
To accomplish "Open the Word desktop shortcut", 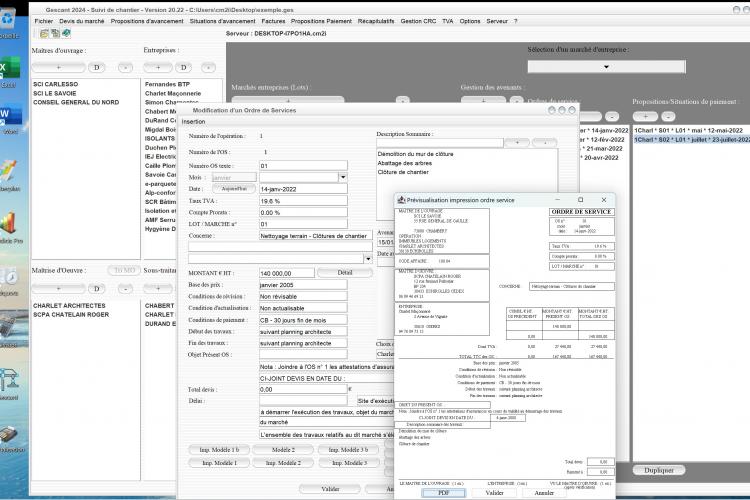I will point(10,115).
